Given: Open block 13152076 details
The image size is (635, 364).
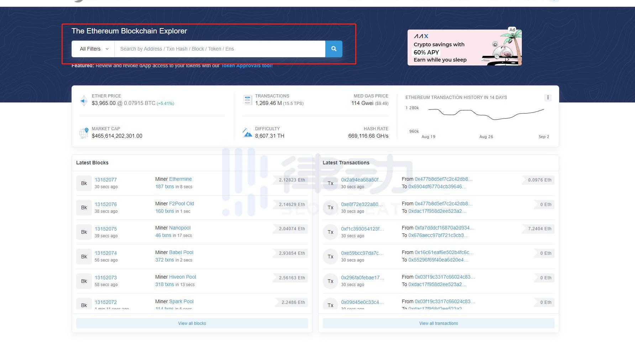Looking at the screenshot, I should 106,204.
